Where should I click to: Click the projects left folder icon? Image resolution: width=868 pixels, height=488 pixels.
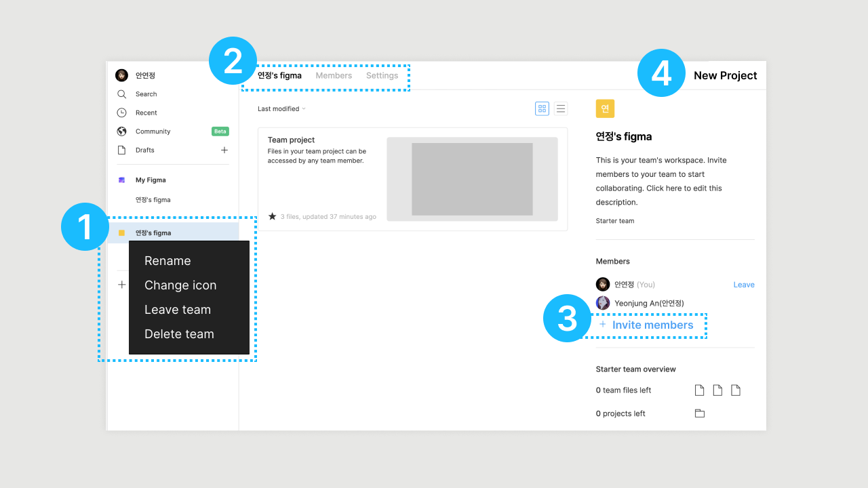(700, 413)
